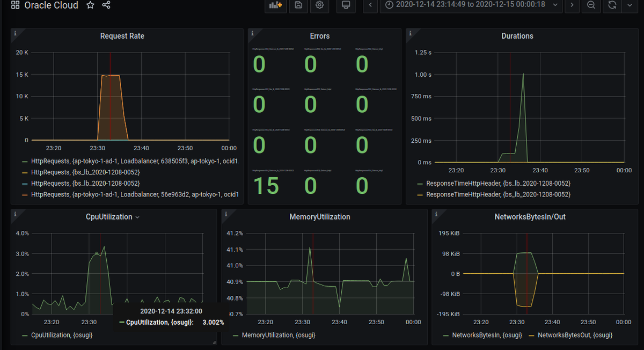The width and height of the screenshot is (644, 350).
Task: Click 23:50 on Request Rate time axis
Action: [185, 148]
